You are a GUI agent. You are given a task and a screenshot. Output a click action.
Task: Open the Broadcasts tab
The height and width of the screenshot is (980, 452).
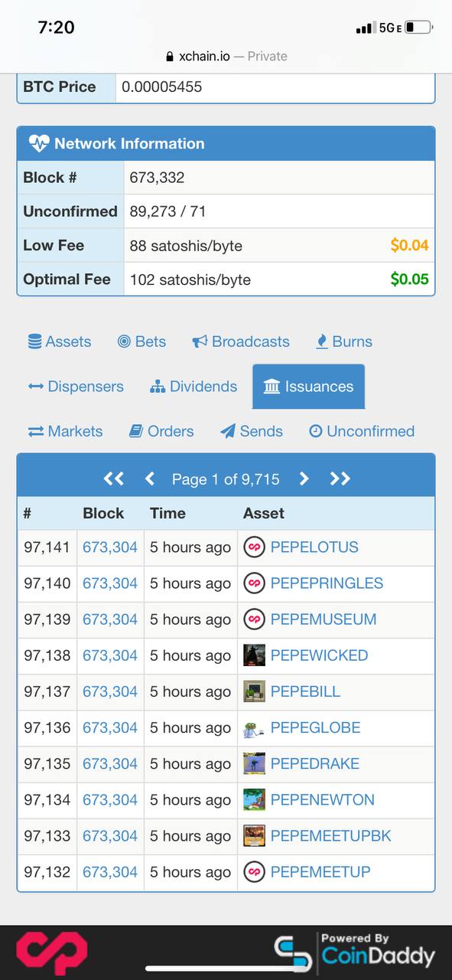click(241, 341)
